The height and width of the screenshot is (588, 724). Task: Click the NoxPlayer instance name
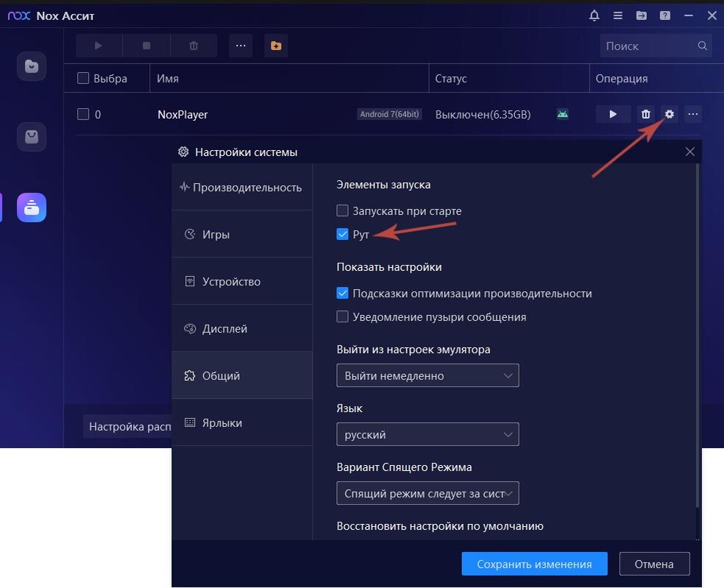183,115
